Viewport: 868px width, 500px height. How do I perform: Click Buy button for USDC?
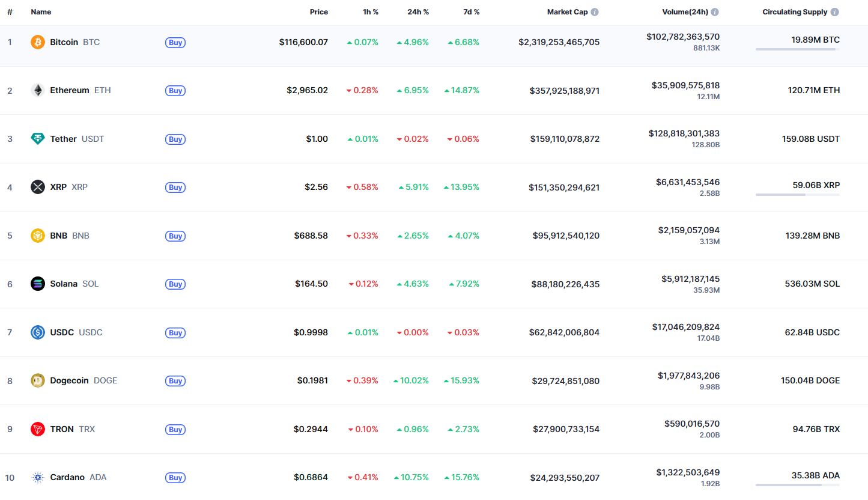tap(175, 333)
